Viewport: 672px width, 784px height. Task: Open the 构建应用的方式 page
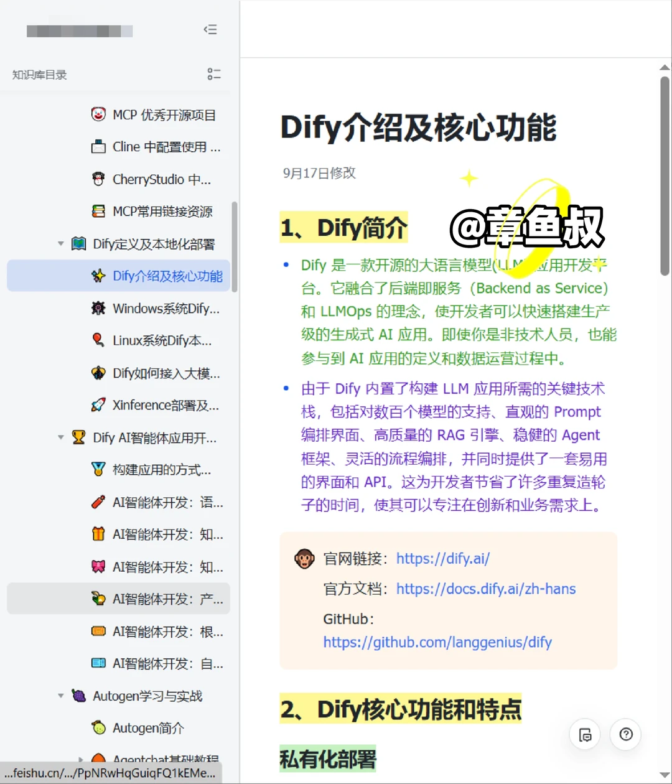click(x=164, y=470)
